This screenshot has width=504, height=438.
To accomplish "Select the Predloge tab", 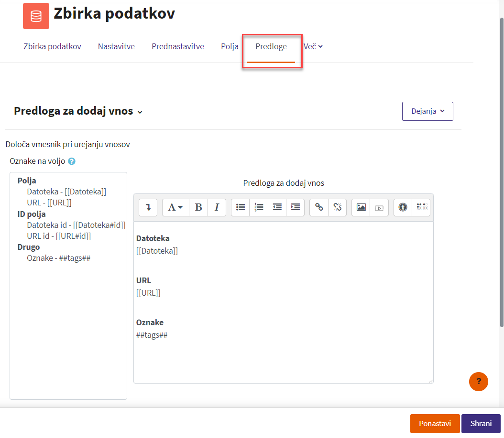I will 271,46.
